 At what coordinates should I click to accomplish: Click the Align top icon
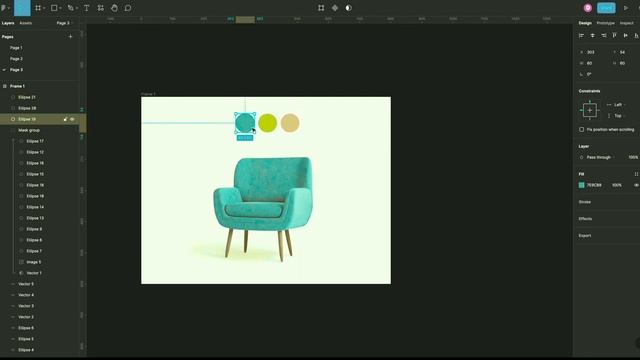(614, 36)
